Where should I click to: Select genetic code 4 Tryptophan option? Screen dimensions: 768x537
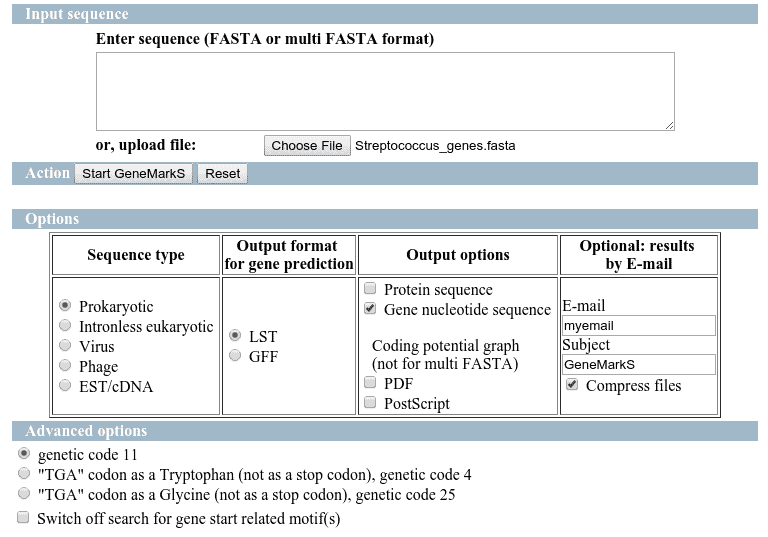pyautogui.click(x=24, y=474)
